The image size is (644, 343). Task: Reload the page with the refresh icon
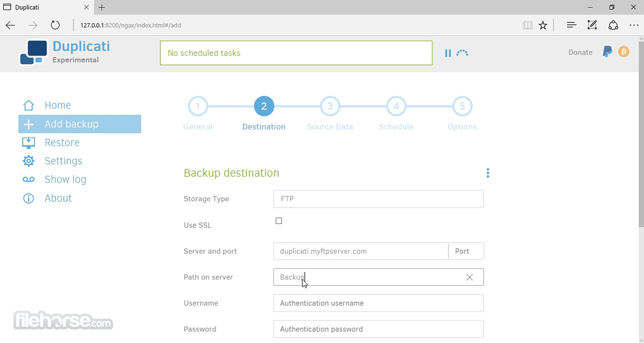click(x=55, y=25)
